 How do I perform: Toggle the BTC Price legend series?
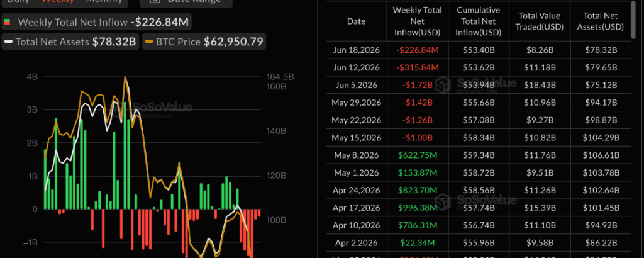[x=204, y=42]
